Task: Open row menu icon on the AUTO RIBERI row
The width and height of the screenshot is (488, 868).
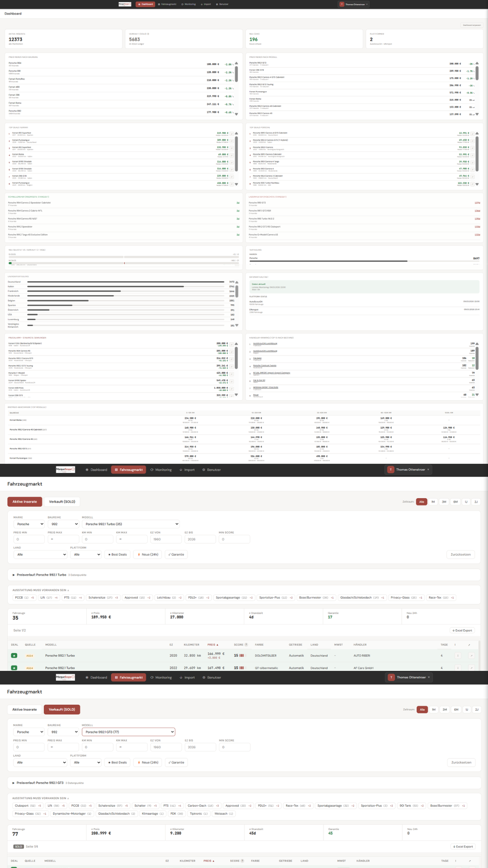Action: pyautogui.click(x=458, y=655)
